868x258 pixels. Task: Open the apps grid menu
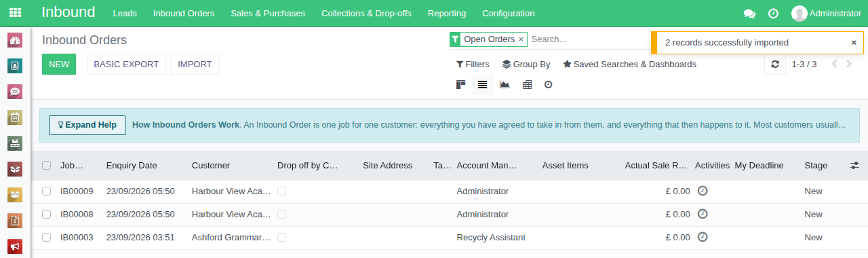[15, 13]
